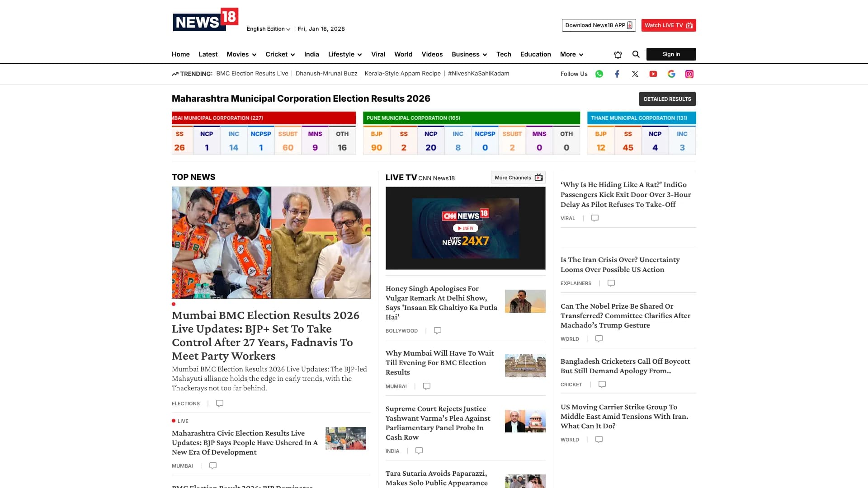Viewport: 868px width, 488px height.
Task: Click the CRICKET category tag
Action: [x=571, y=385]
